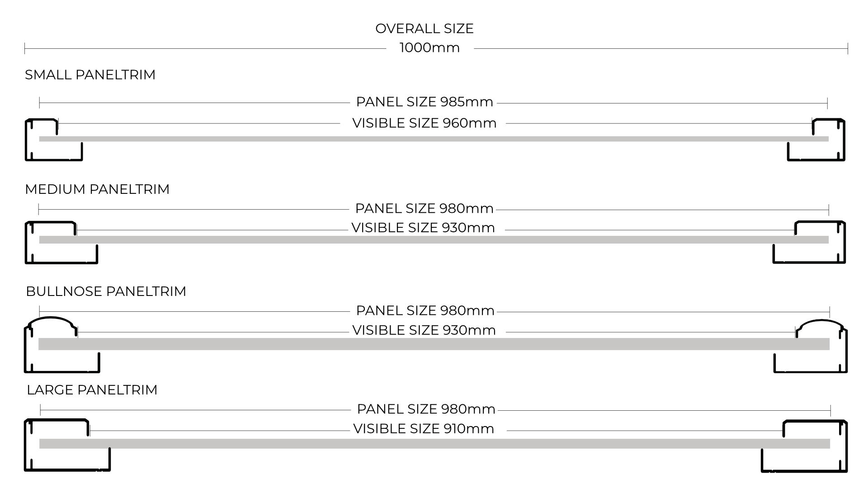
Task: Select bullnose VISIBLE SIZE 930mm text
Action: 424,330
